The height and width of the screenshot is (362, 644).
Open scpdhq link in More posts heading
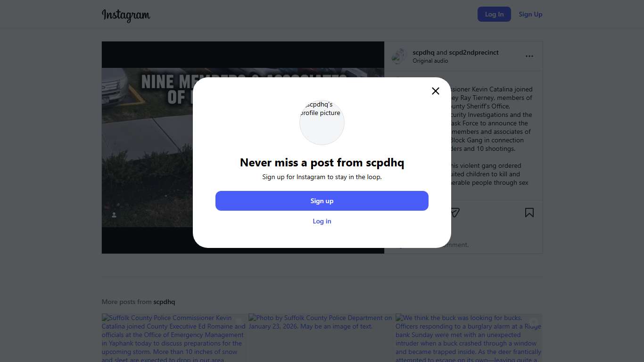[x=164, y=302]
